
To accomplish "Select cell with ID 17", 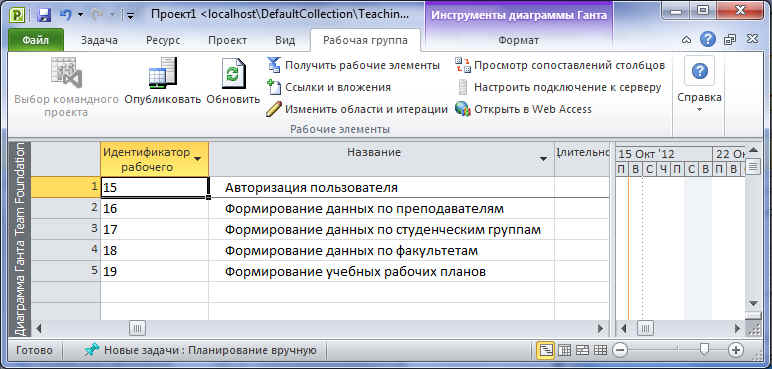I will (x=155, y=230).
